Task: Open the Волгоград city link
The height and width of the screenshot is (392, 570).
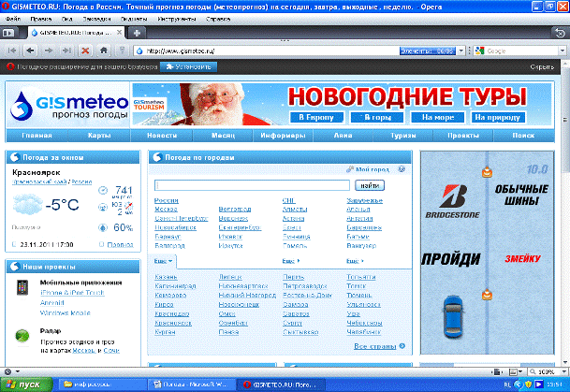Action: click(235, 210)
